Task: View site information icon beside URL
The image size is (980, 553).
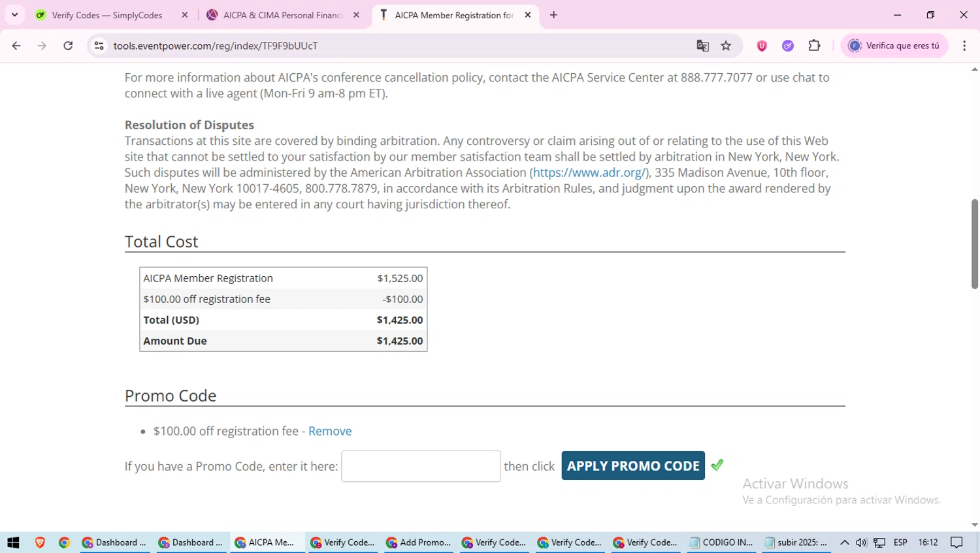Action: (99, 46)
